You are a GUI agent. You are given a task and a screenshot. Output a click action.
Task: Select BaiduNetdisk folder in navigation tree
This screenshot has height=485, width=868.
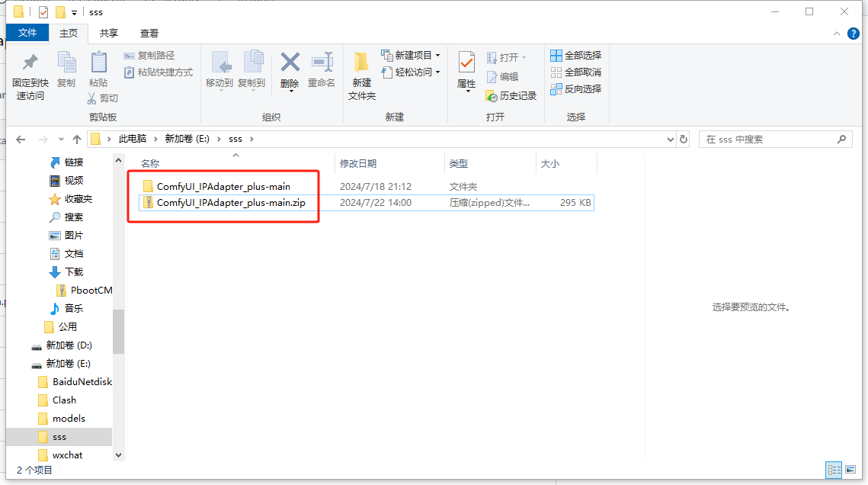(x=82, y=382)
